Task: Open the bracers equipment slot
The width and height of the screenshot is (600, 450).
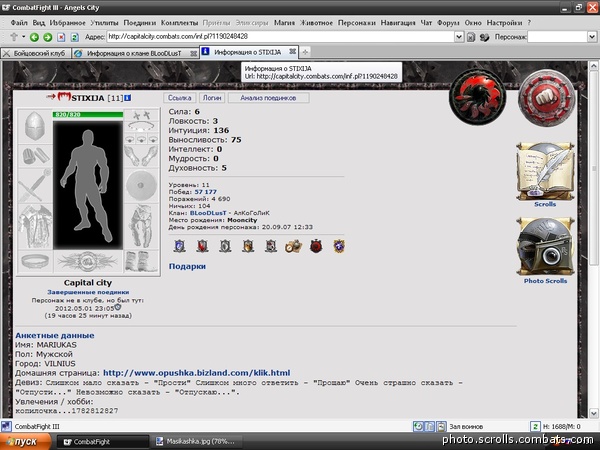Action: tap(35, 156)
